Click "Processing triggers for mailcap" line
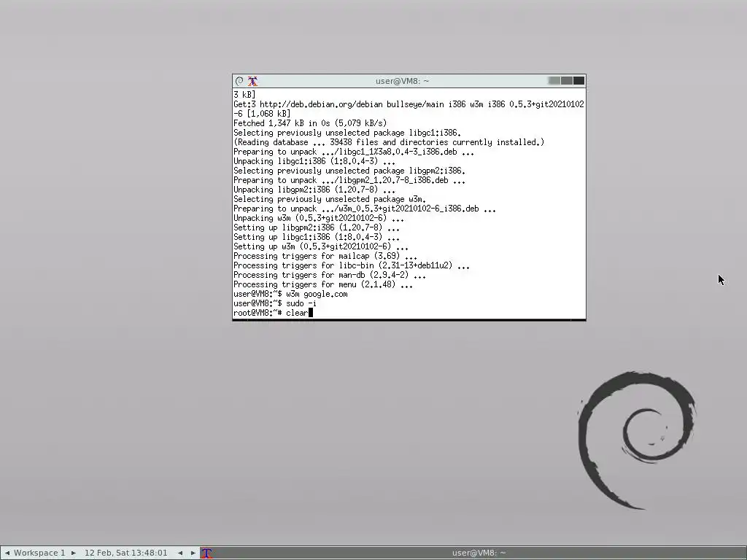This screenshot has height=560, width=747. click(325, 256)
